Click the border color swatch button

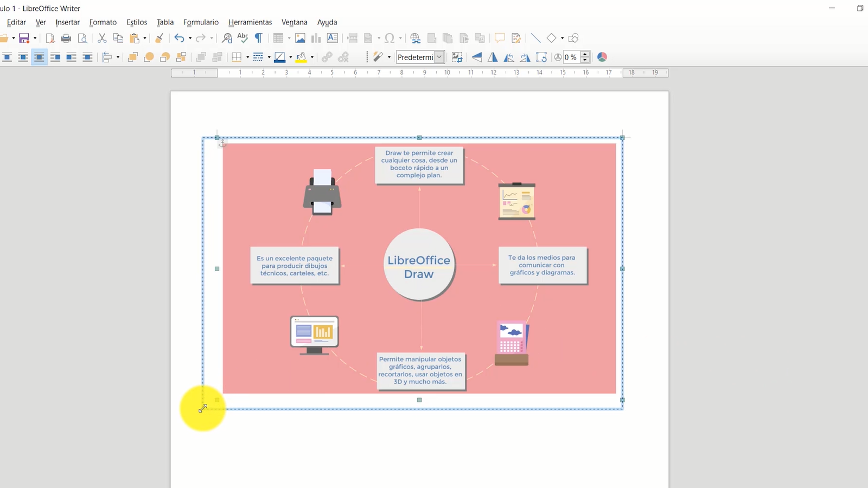[280, 57]
